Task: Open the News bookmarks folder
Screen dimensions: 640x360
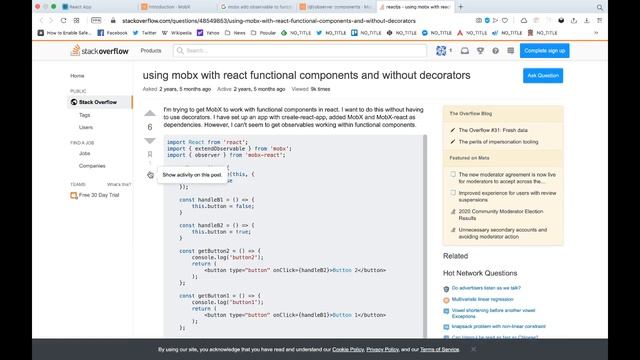Action: tap(235, 33)
